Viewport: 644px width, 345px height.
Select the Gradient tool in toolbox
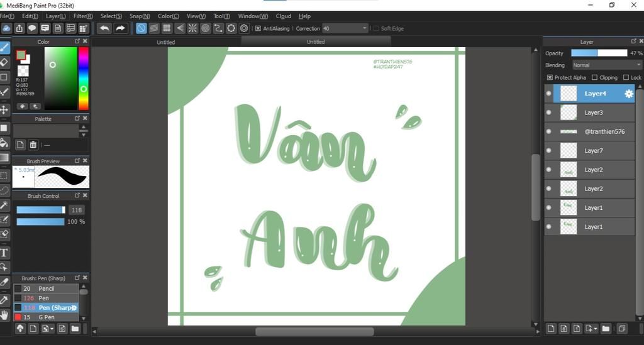point(4,158)
